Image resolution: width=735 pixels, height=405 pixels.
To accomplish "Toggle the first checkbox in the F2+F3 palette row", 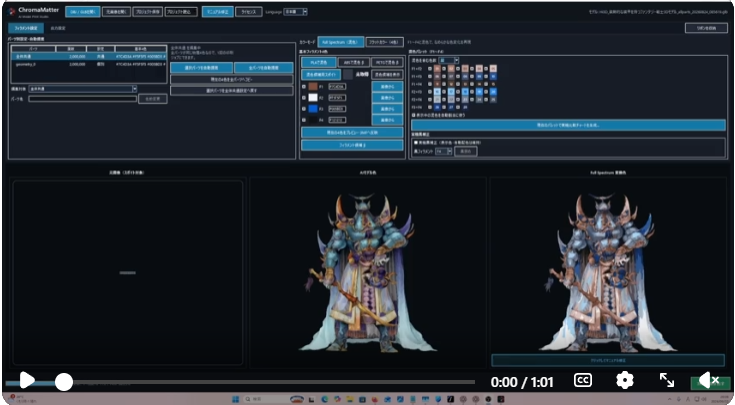I will point(430,92).
